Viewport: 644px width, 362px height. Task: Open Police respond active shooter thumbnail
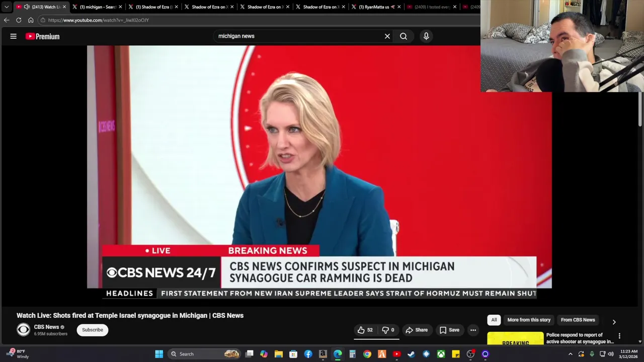[515, 338]
